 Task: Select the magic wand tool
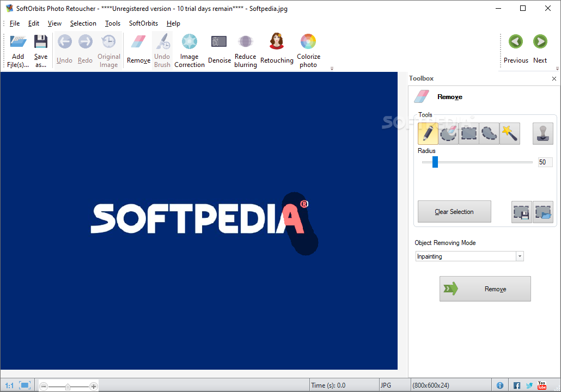coord(509,133)
